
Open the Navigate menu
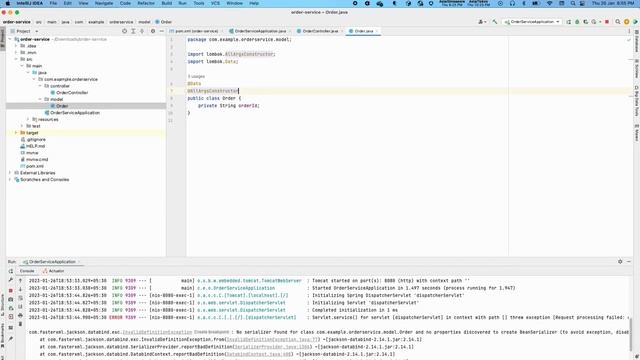coord(104,3)
